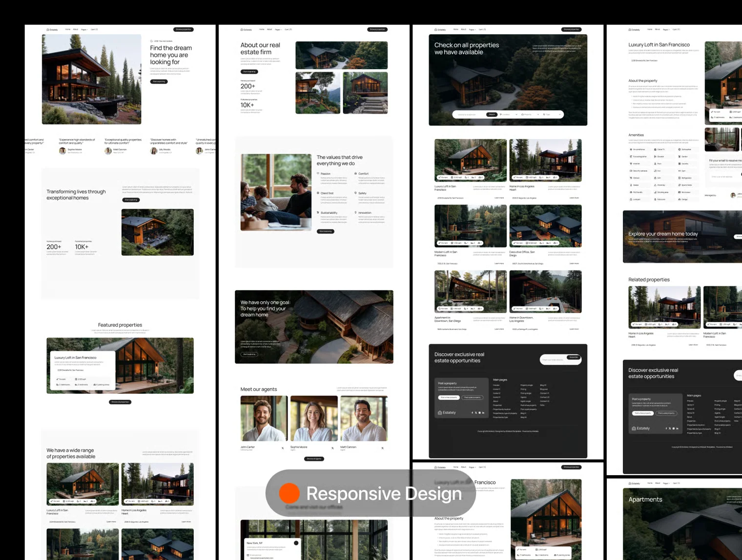Select About on the Find the dream home page

point(76,29)
